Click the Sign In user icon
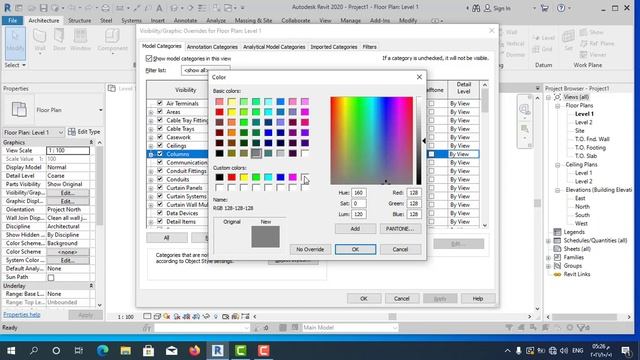This screenshot has height=360, width=640. pyautogui.click(x=487, y=8)
